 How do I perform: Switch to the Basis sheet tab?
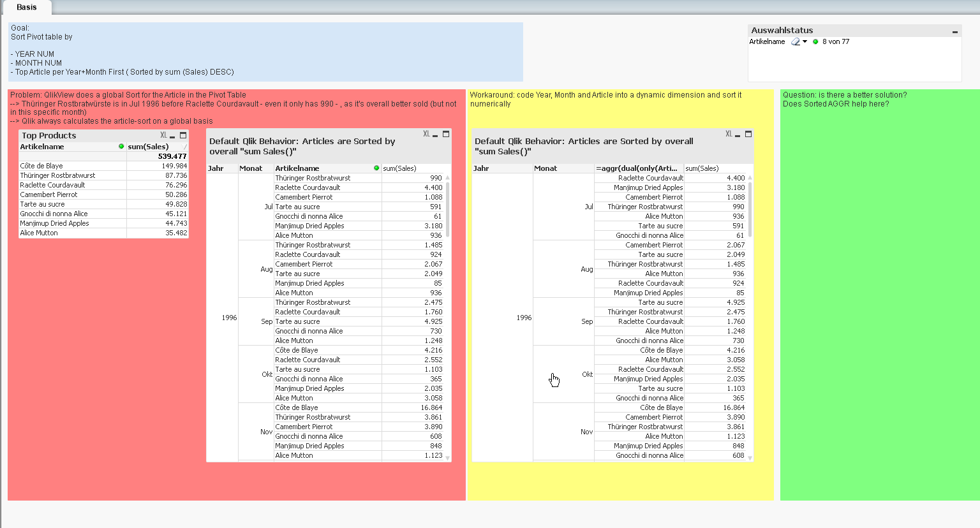27,8
